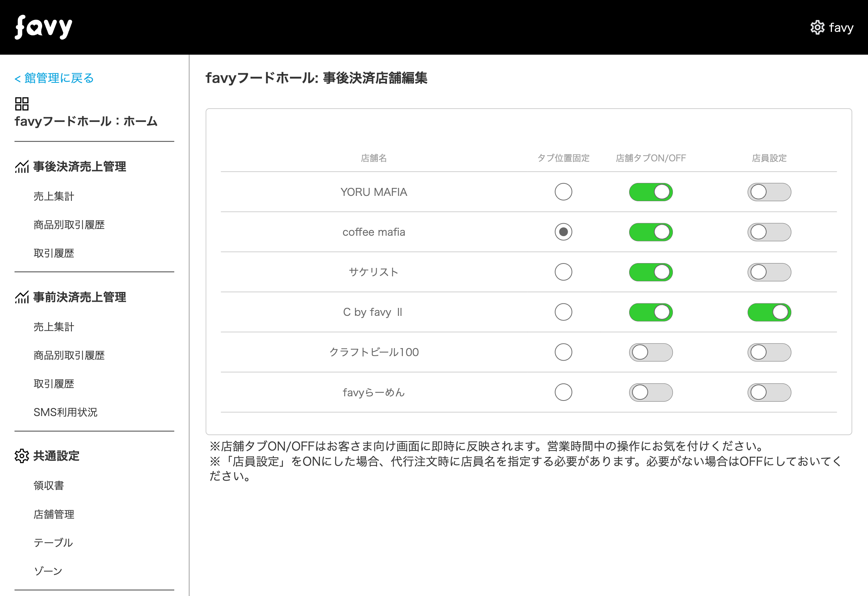Click the page title 事後決済店舗編集
Viewport: 868px width, 596px height.
(x=375, y=78)
